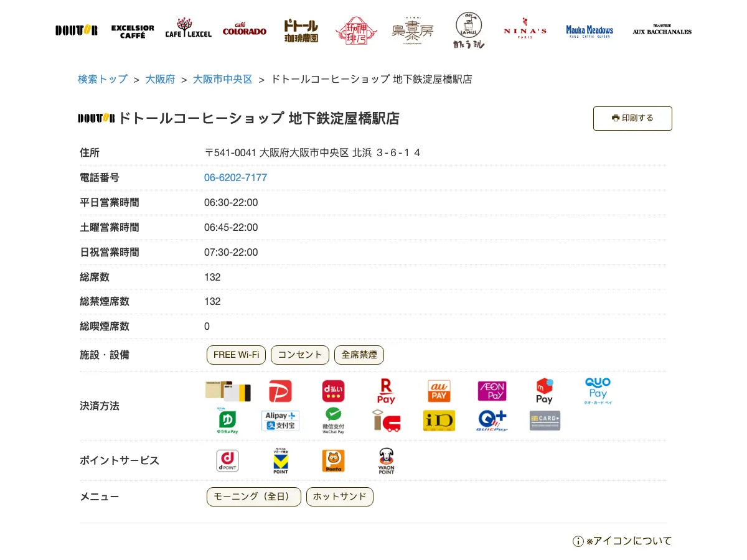Select the 梟書茶房 brand logo
The height and width of the screenshot is (560, 747).
(413, 32)
